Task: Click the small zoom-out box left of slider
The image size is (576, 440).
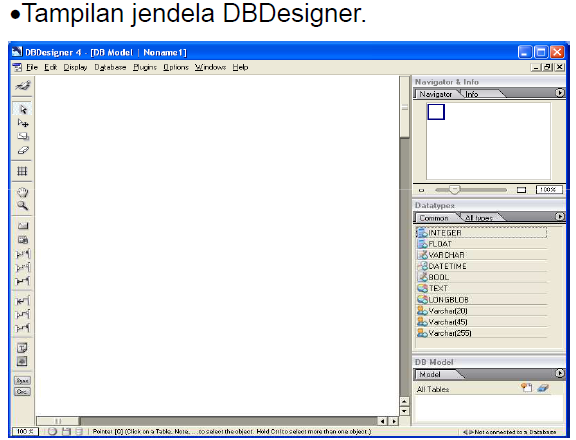Action: (422, 190)
